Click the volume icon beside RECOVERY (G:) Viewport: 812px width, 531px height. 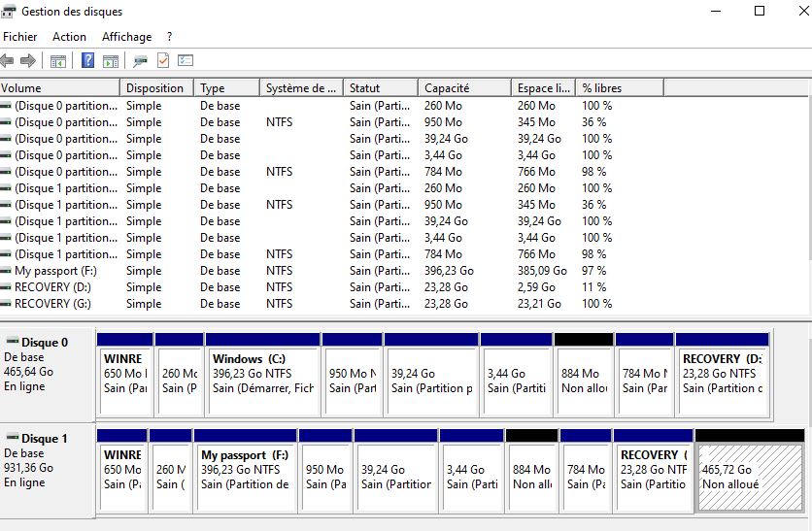click(6, 304)
